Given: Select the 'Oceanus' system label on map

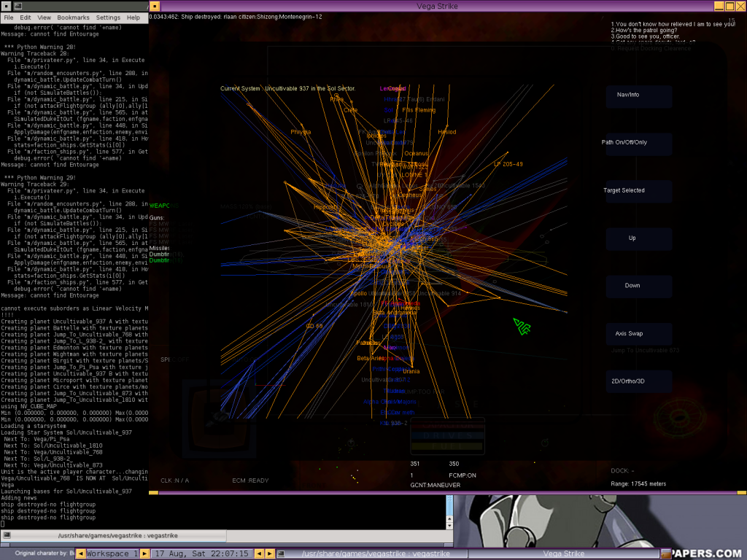Looking at the screenshot, I should [416, 153].
